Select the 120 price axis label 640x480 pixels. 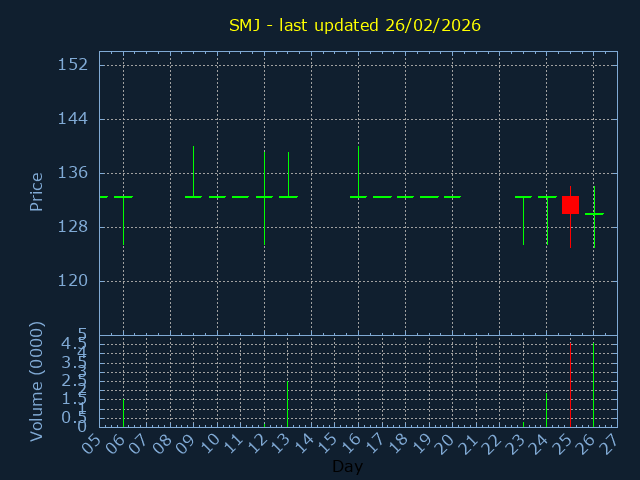click(x=73, y=281)
